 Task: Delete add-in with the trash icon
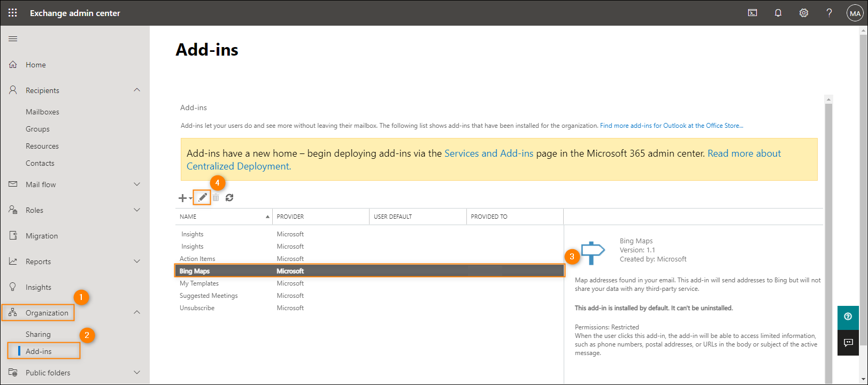click(x=216, y=198)
